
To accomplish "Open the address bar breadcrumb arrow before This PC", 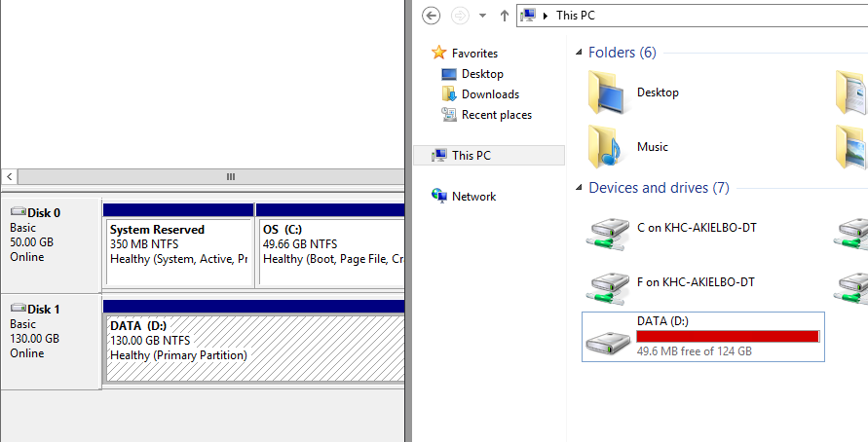I will tap(546, 16).
